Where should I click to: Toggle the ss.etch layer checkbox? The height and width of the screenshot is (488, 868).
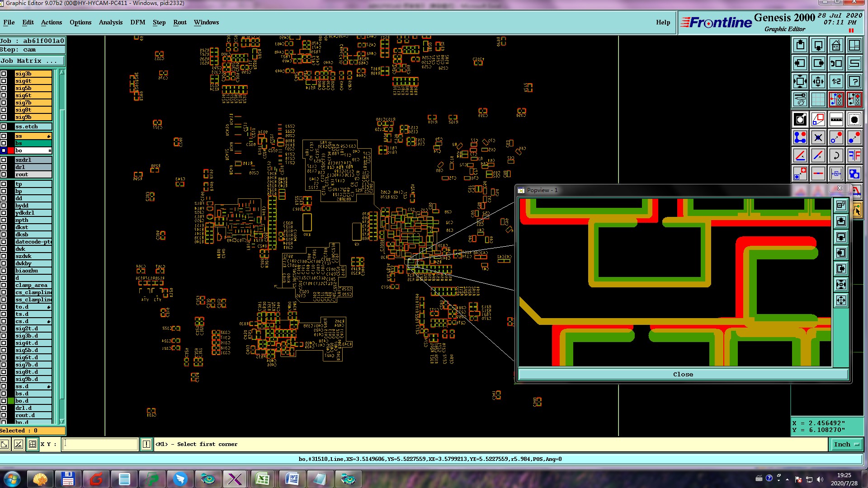pos(4,127)
